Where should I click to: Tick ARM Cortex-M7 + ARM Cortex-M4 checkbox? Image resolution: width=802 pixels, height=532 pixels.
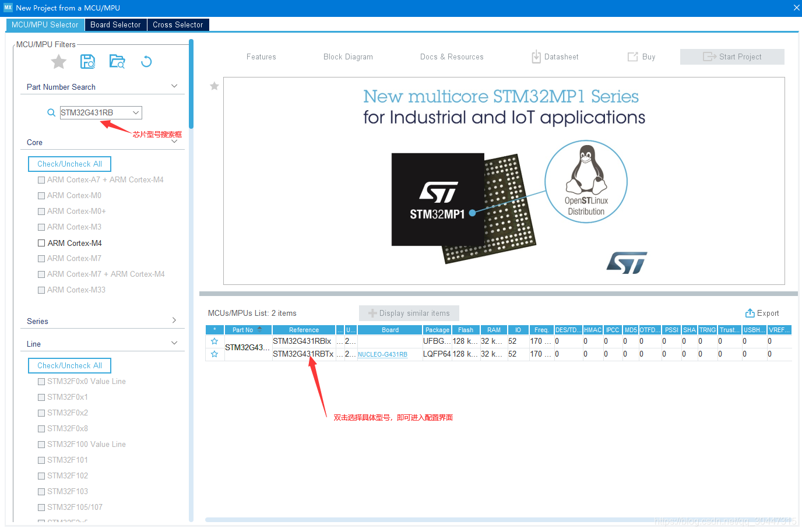[x=41, y=274]
